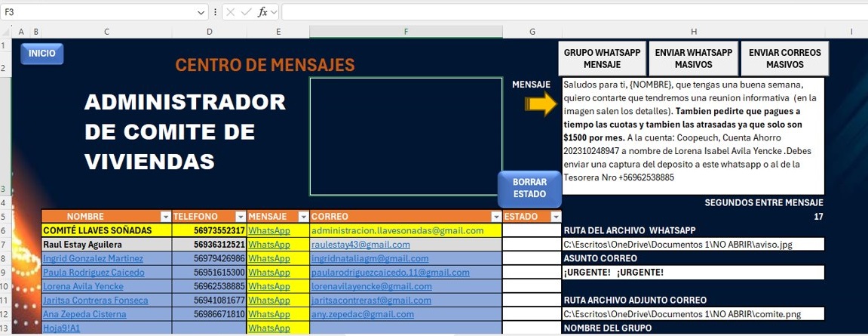Click the GRUPO WHATSAPP MENSAJE button

pyautogui.click(x=602, y=58)
